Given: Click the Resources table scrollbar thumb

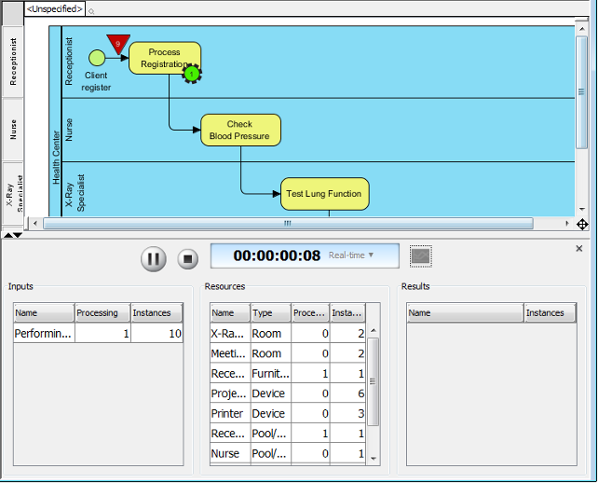Looking at the screenshot, I should [373, 381].
